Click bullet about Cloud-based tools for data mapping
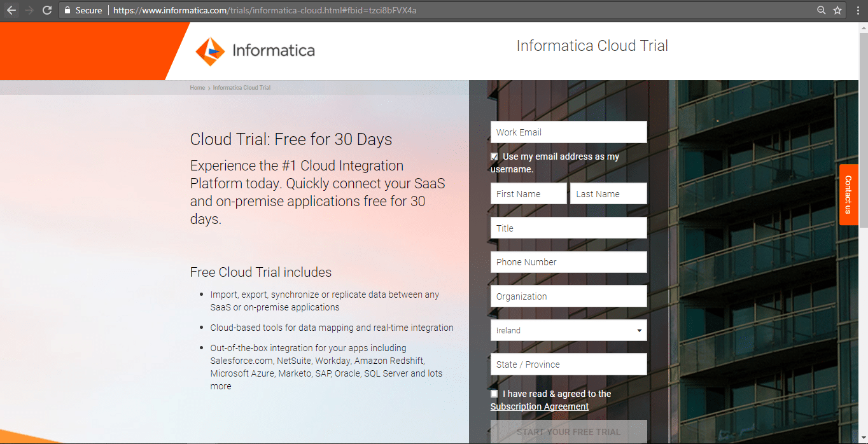This screenshot has width=868, height=444. [x=332, y=328]
